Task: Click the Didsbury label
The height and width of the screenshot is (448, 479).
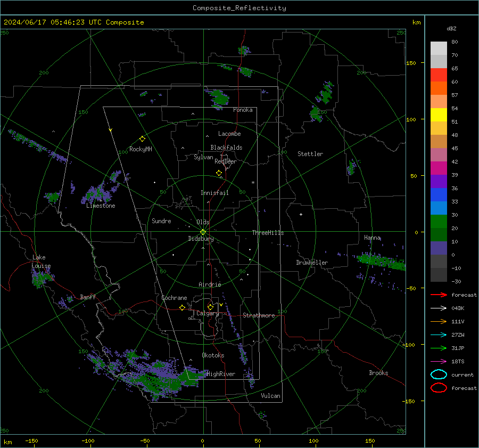Action: 201,239
